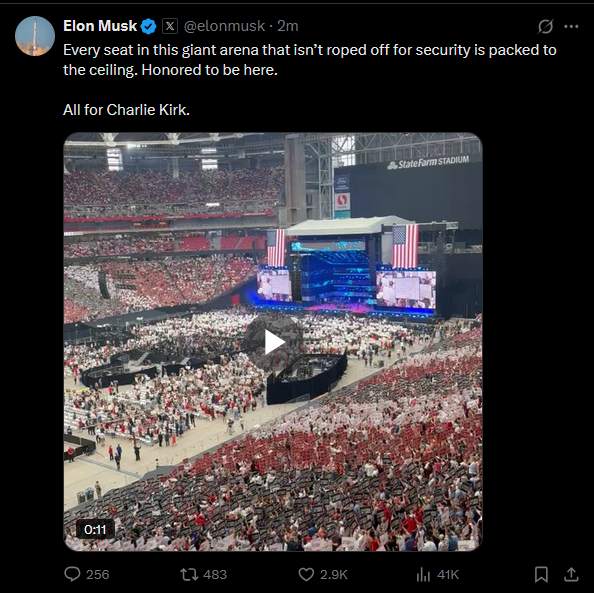Viewport: 594px width, 593px height.
Task: Open the three-dot more options menu
Action: pyautogui.click(x=571, y=26)
